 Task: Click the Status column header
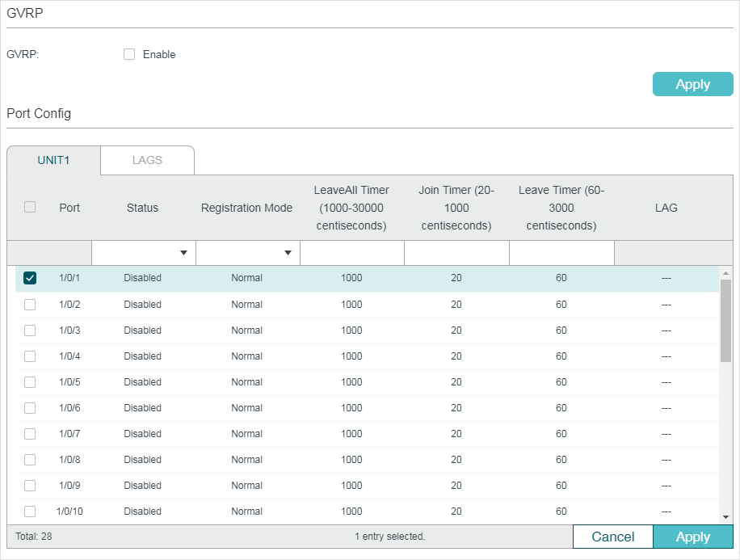click(x=142, y=208)
